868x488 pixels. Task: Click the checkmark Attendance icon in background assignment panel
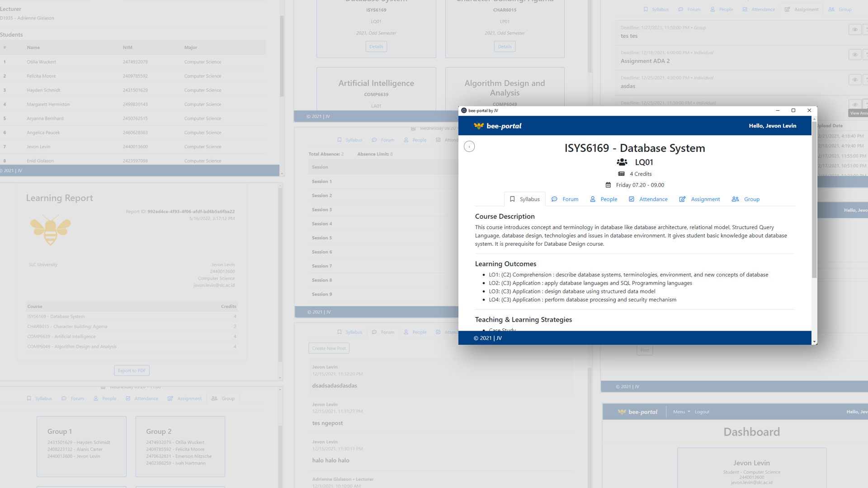pos(745,9)
